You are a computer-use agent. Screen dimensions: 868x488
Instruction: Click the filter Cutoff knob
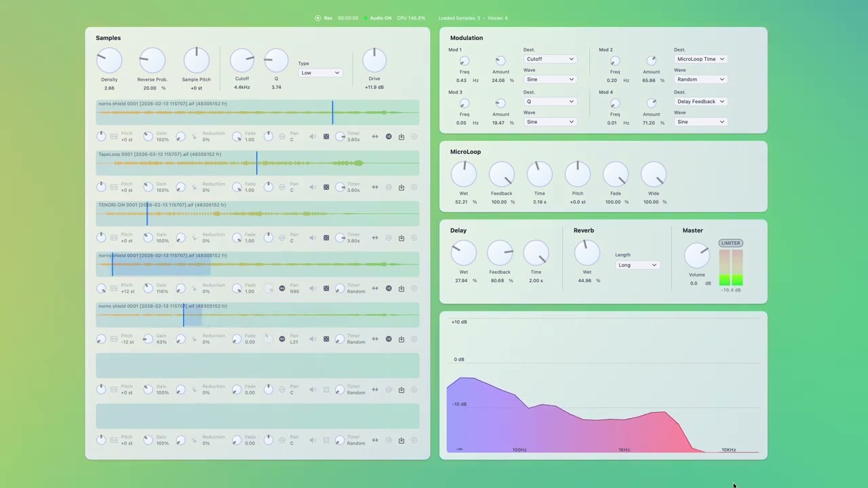pyautogui.click(x=242, y=60)
